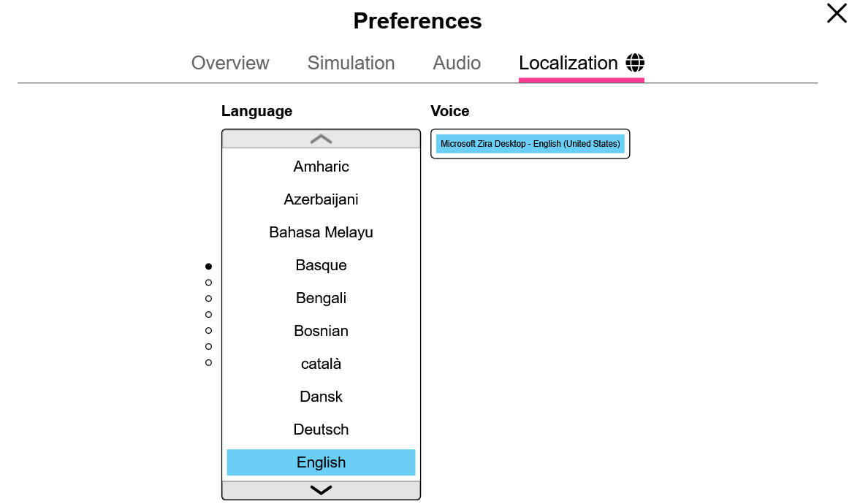Choose Bengali language entry

(321, 297)
